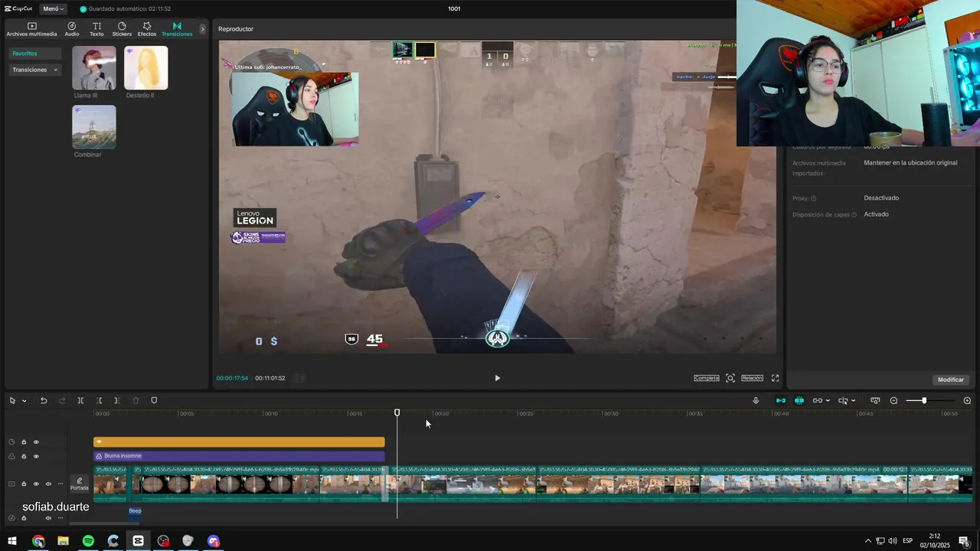Image resolution: width=980 pixels, height=551 pixels.
Task: Mute the Beep audio track
Action: [48, 518]
